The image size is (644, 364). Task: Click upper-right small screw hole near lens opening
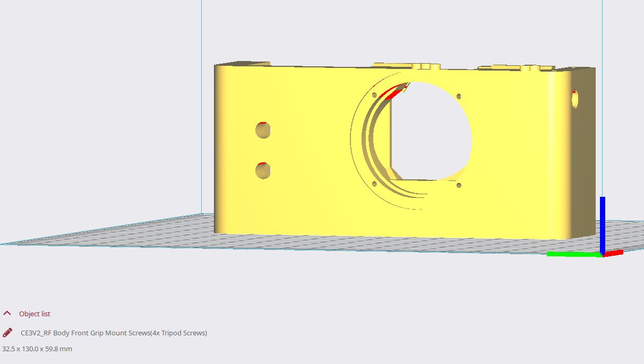tap(459, 97)
